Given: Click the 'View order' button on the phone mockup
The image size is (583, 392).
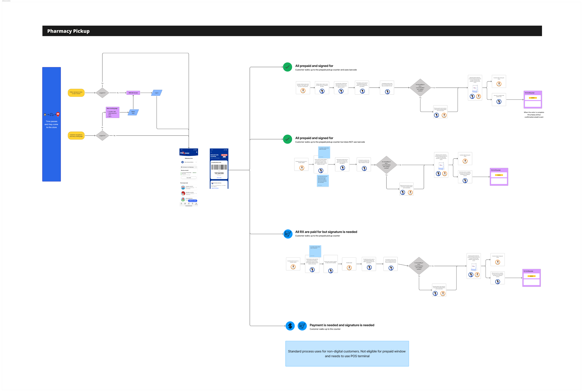Looking at the screenshot, I should tap(189, 178).
